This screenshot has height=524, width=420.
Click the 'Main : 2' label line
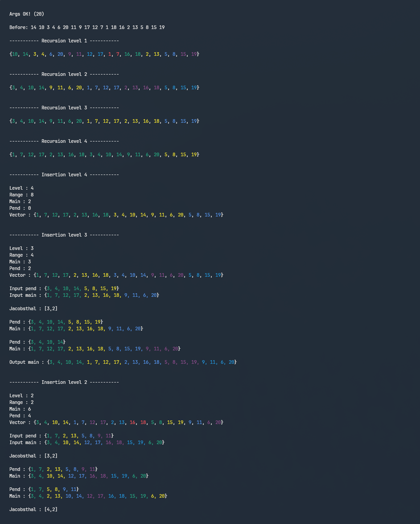point(20,201)
